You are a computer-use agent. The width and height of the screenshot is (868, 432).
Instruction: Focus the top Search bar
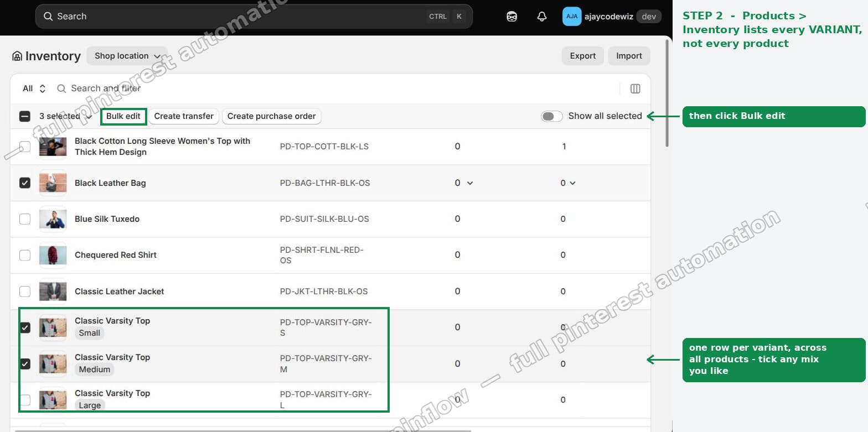[254, 17]
